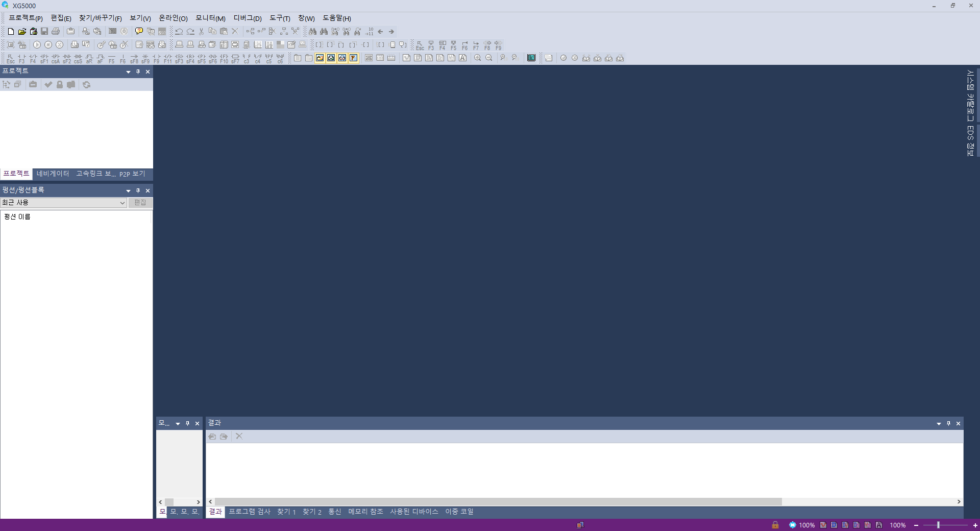Toggle the 'A' text view button
Screen dimensions: 980x531
463,58
